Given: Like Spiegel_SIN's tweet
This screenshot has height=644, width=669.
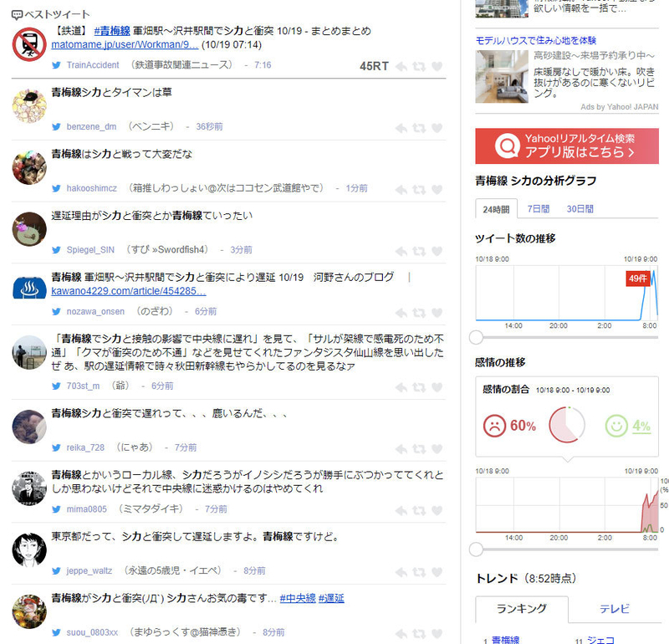Looking at the screenshot, I should point(437,252).
